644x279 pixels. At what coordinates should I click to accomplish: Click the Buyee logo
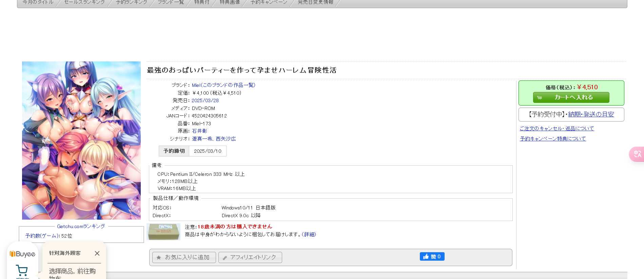(22, 254)
